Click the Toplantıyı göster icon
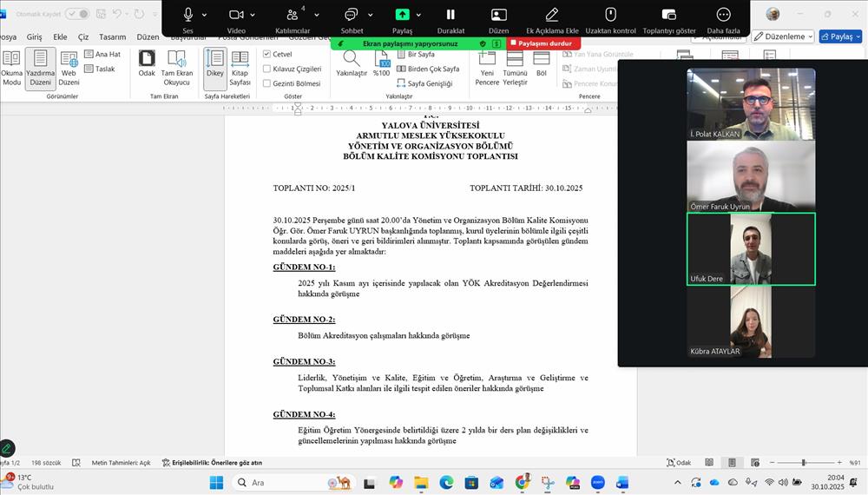This screenshot has width=868, height=495. click(668, 15)
